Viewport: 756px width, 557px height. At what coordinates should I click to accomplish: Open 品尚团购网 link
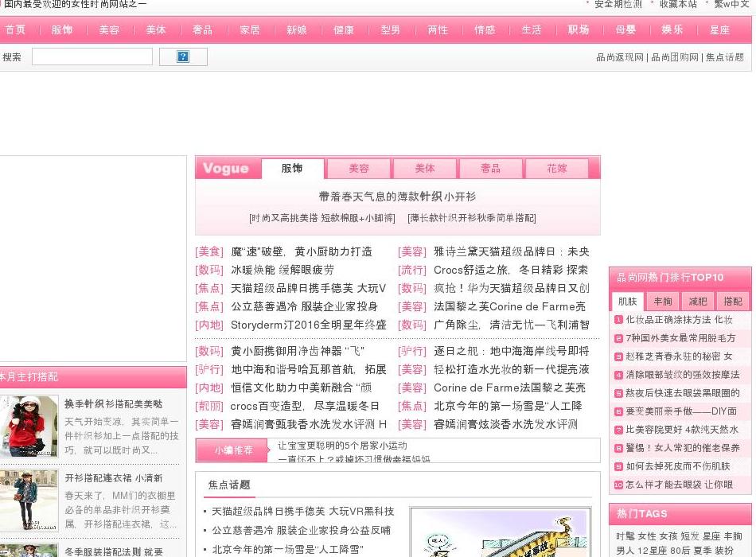[x=675, y=57]
